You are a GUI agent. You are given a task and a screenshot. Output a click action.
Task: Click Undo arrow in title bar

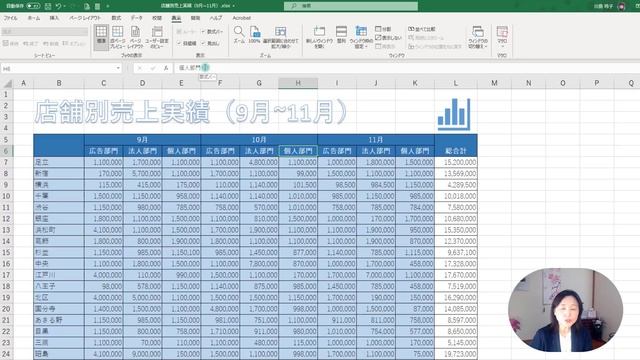[x=59, y=6]
